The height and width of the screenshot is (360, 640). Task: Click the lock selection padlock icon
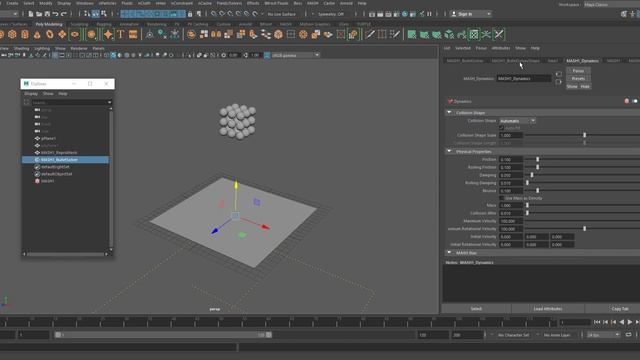pos(190,14)
